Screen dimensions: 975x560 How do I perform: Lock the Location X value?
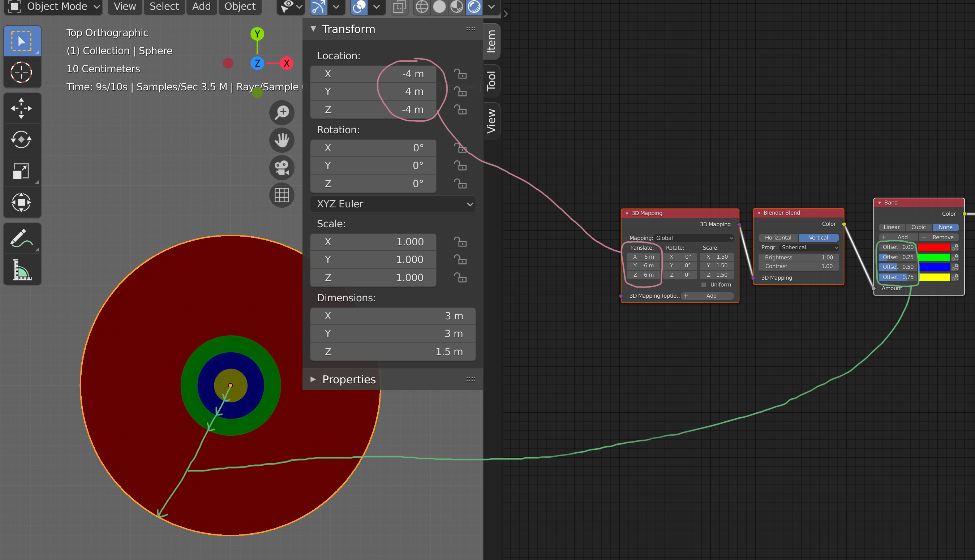tap(460, 73)
